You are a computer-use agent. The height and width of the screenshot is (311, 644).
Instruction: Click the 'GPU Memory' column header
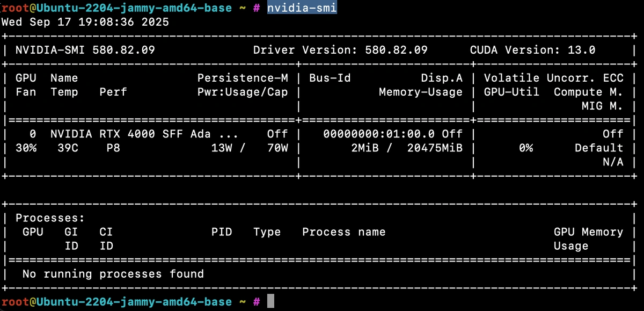click(x=588, y=232)
